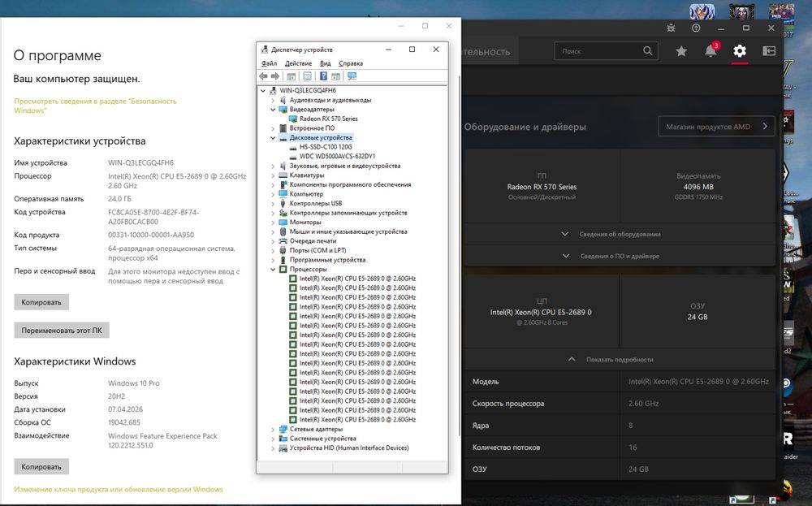Click "Магазин продуктов AMD" button

coord(716,127)
